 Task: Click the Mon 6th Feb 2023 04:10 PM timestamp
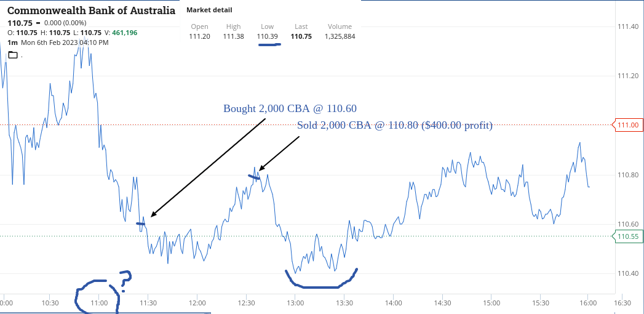tap(65, 42)
